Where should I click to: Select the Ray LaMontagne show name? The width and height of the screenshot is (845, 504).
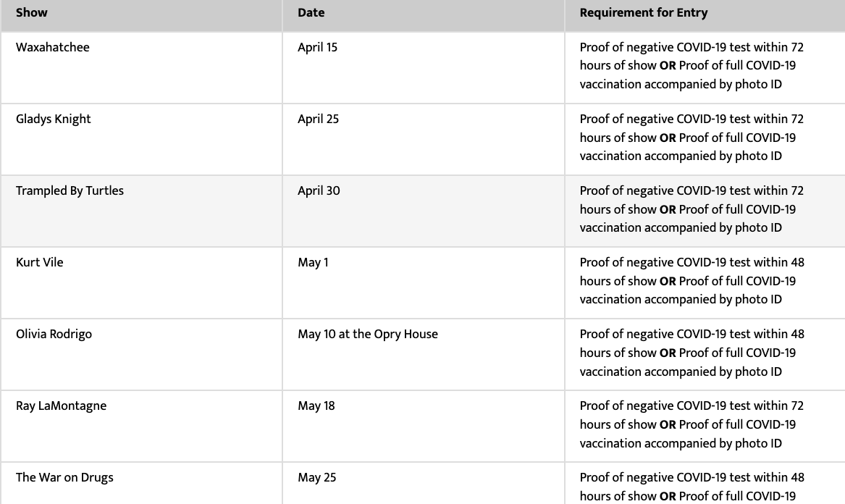[x=61, y=406]
